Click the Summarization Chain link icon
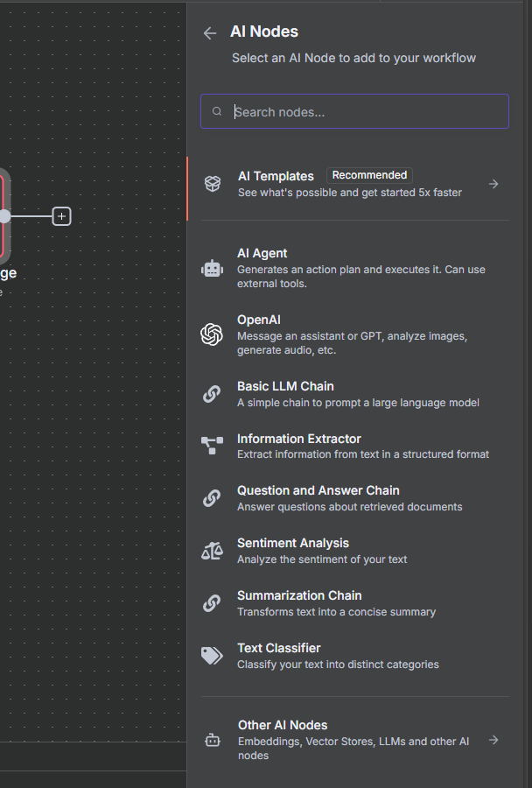The image size is (532, 788). [212, 603]
